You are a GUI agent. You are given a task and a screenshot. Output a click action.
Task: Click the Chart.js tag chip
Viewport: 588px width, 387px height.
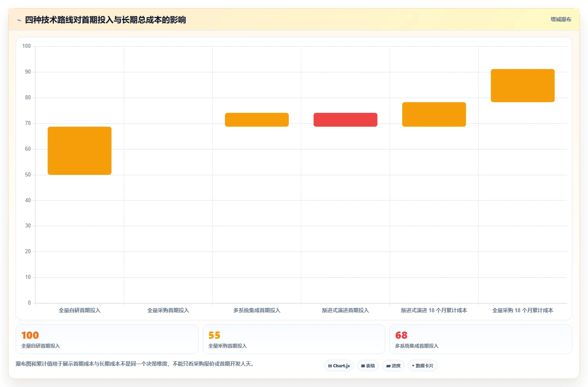(339, 366)
